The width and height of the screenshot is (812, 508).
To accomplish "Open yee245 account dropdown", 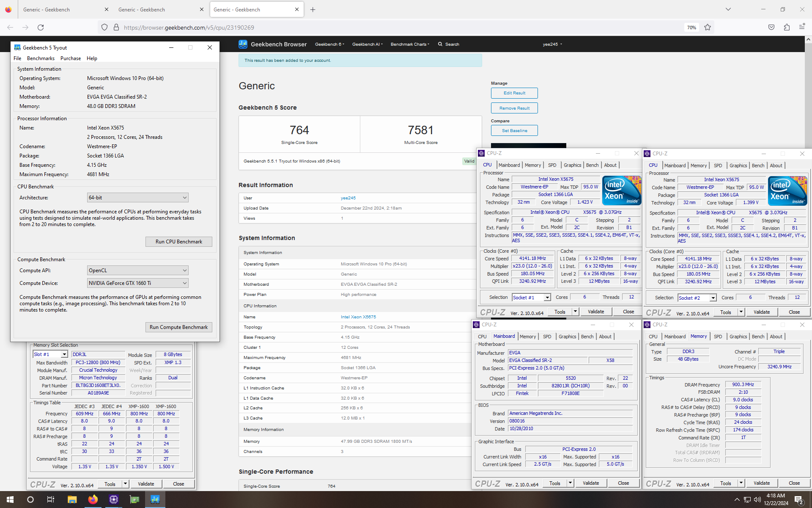I will [x=552, y=44].
